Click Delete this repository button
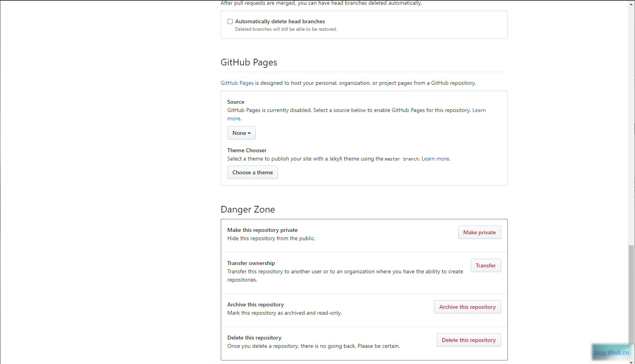Viewport: 635px width, 364px height. point(469,340)
